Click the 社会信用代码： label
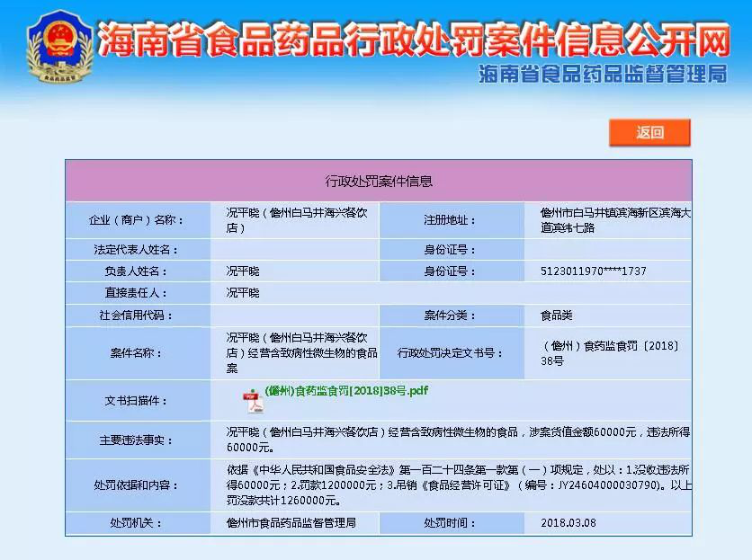Image resolution: width=752 pixels, height=560 pixels. click(136, 316)
